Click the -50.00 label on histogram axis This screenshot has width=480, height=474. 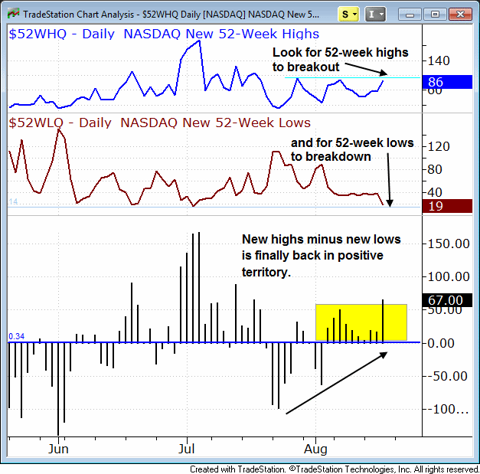pyautogui.click(x=447, y=376)
